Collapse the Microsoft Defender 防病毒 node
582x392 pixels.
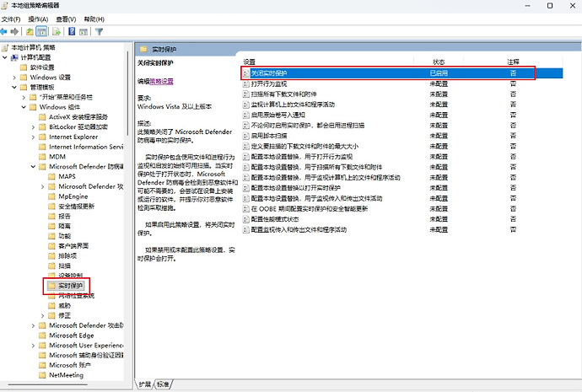click(x=33, y=167)
